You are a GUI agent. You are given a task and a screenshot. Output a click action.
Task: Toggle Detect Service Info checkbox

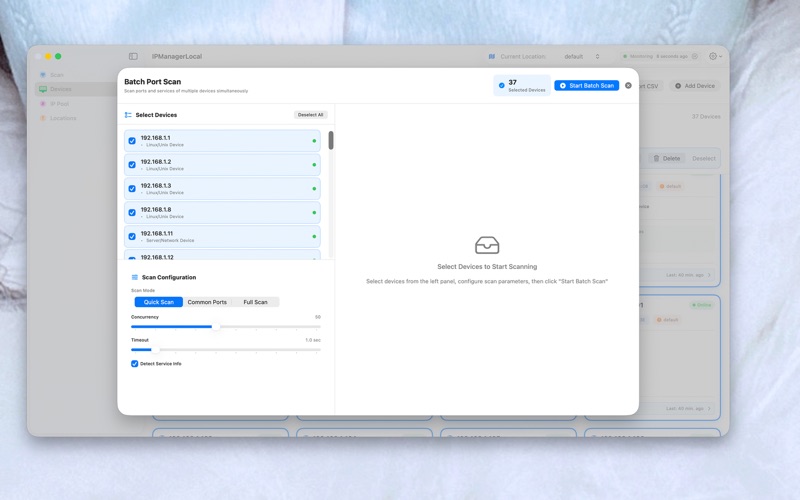point(135,364)
